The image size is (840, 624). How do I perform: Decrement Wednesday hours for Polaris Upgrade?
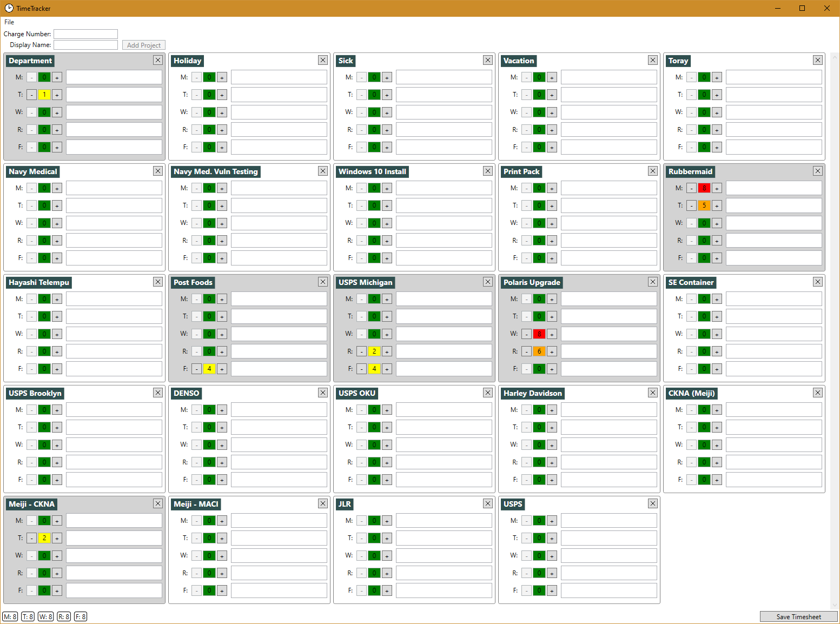(526, 334)
